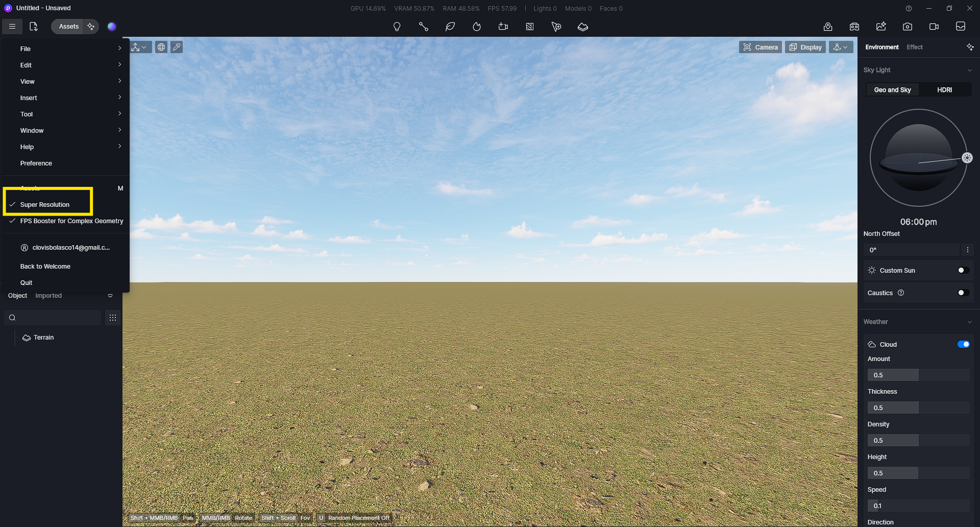Open the panorama camera icon

854,27
